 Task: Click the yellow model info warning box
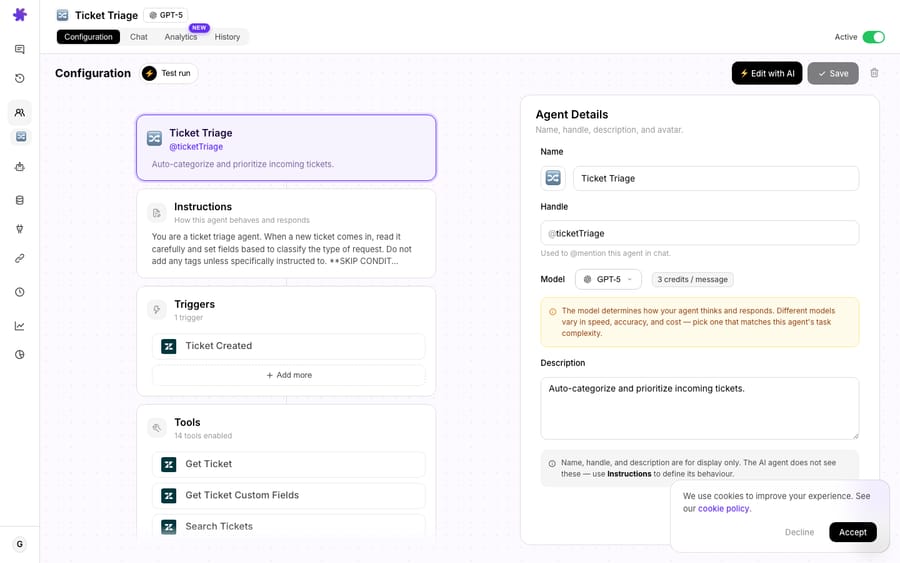point(700,322)
